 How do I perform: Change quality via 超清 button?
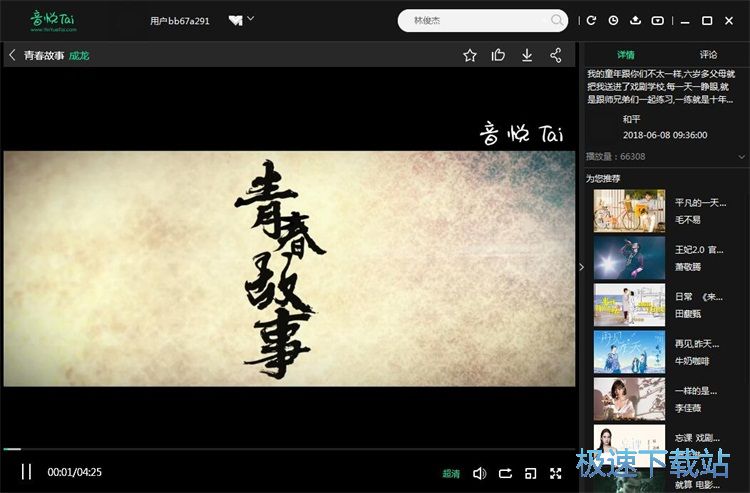451,473
